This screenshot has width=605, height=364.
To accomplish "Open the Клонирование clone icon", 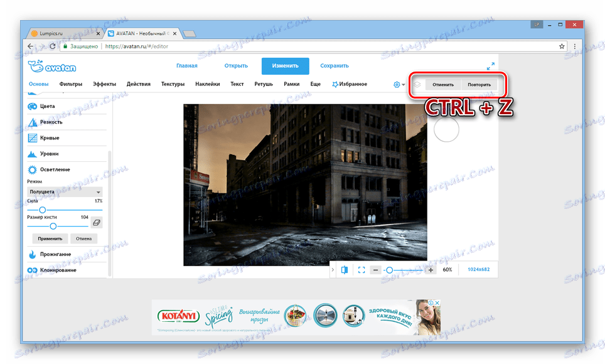I will 33,270.
